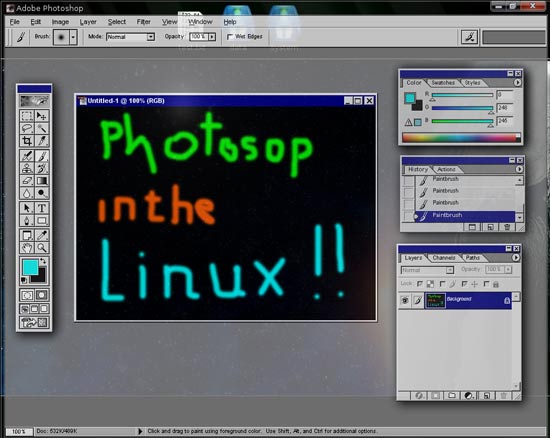Select the Rectangular Marquee tool
The image size is (550, 438).
pyautogui.click(x=27, y=116)
